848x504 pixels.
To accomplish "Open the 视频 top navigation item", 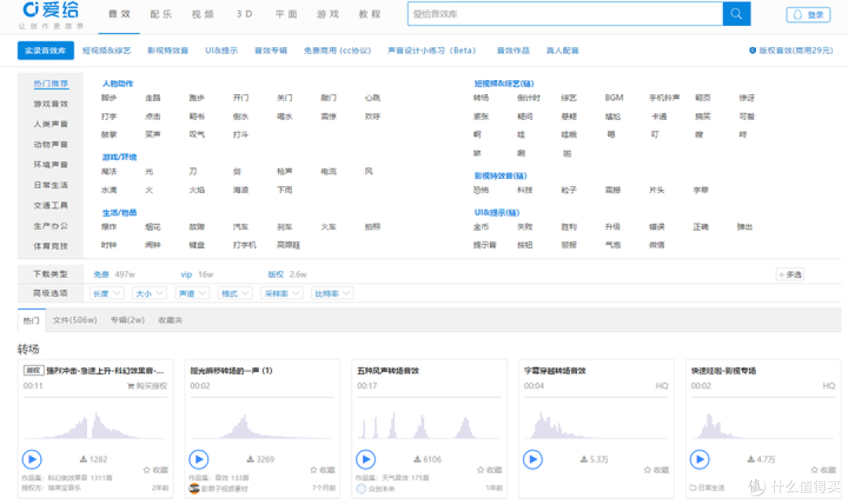I will coord(203,14).
